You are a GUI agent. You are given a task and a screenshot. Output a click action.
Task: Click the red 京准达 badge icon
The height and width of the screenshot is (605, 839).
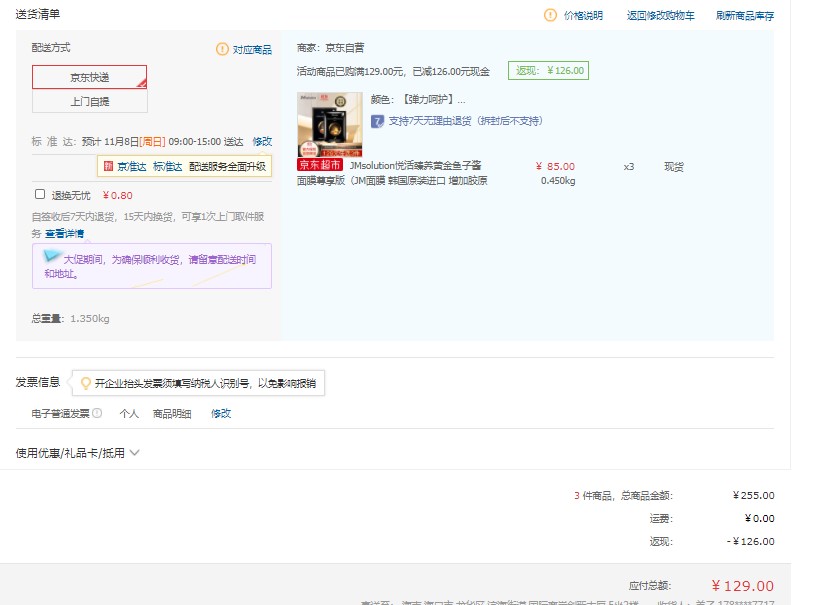coord(108,166)
